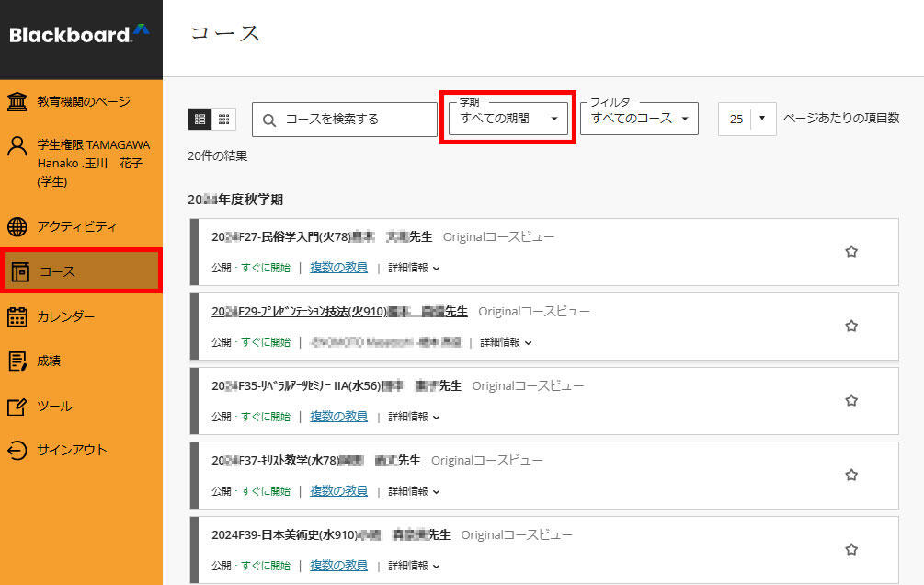The width and height of the screenshot is (924, 585).
Task: Open the フィルタ すべてのコース dropdown
Action: click(639, 119)
